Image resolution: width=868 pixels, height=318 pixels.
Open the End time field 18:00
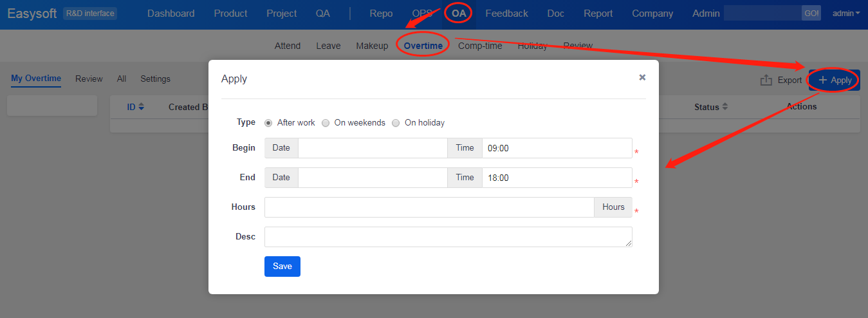point(556,178)
